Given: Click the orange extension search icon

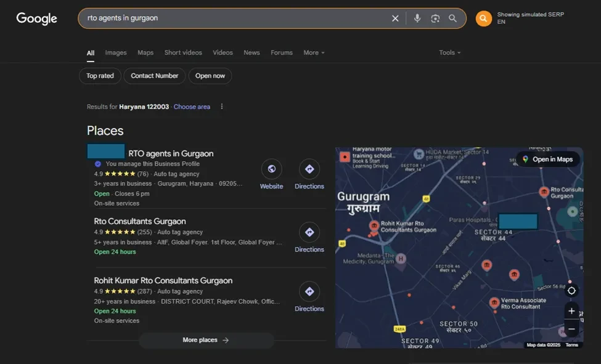Looking at the screenshot, I should tap(484, 18).
